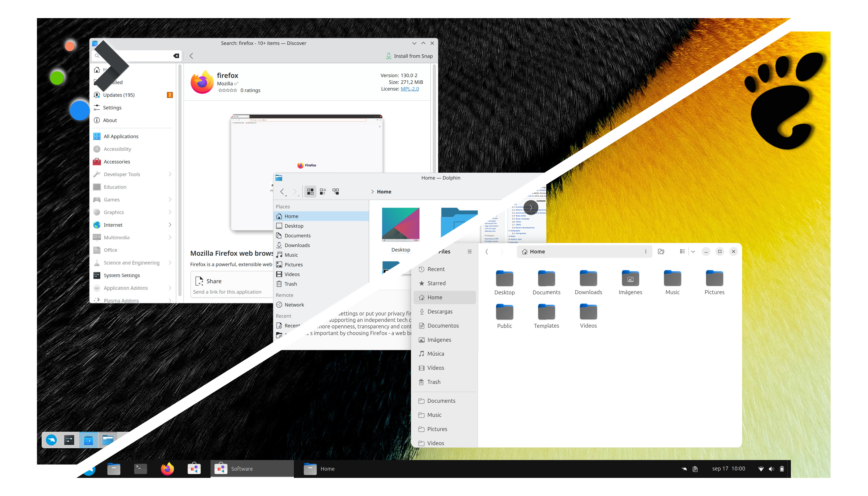The height and width of the screenshot is (496, 868).
Task: Click the clear search text icon in Discover
Action: click(176, 56)
